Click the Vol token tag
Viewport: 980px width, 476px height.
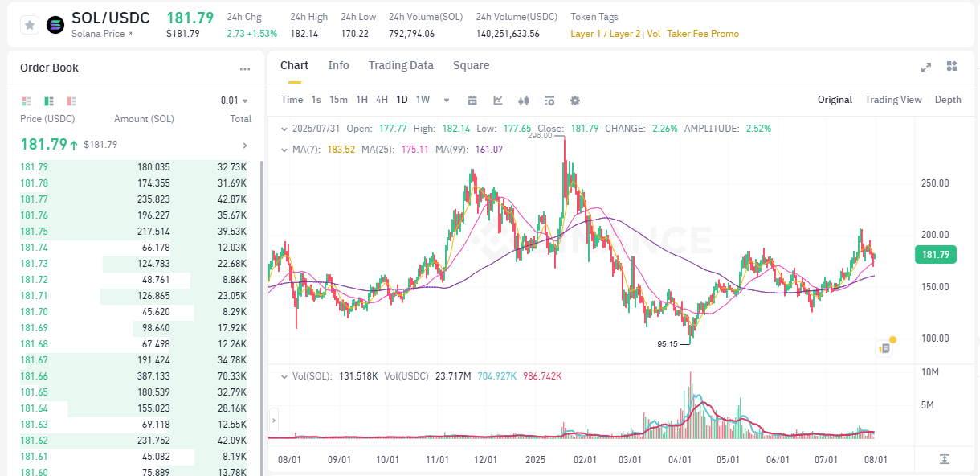coord(653,34)
